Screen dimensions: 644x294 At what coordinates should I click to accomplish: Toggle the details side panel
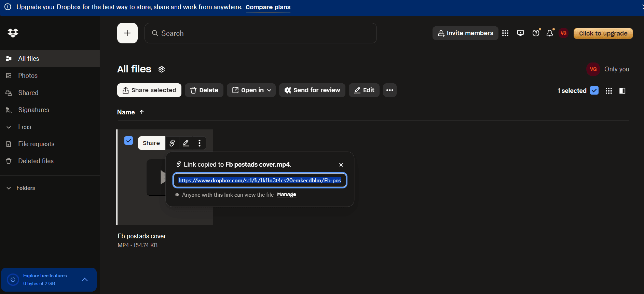pos(622,91)
